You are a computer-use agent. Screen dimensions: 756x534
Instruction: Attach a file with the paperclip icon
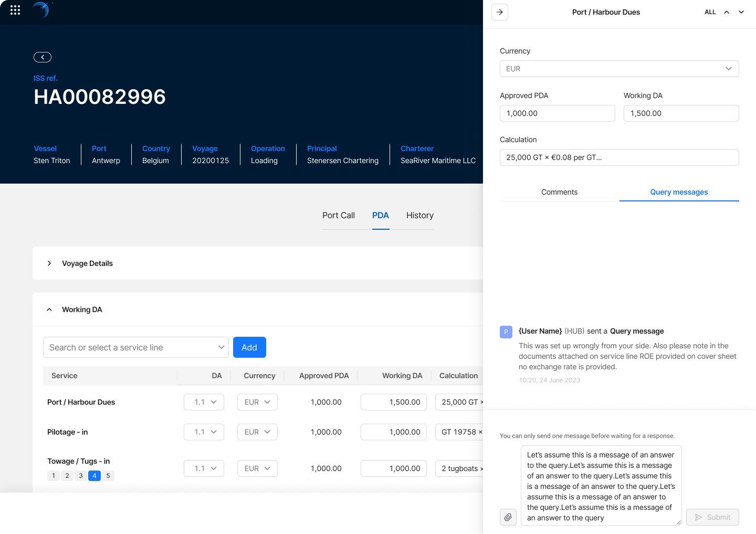(x=508, y=517)
